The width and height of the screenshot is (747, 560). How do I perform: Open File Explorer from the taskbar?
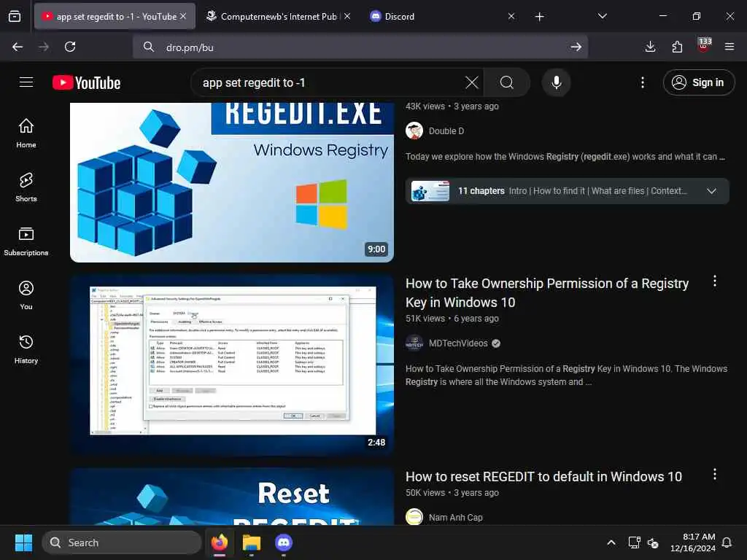pyautogui.click(x=252, y=542)
